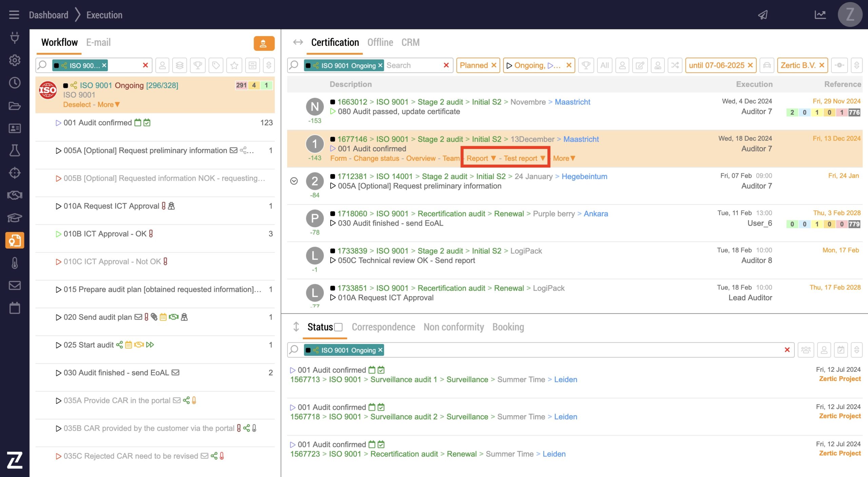Open the clock icon in left sidebar
868x477 pixels.
[x=15, y=83]
